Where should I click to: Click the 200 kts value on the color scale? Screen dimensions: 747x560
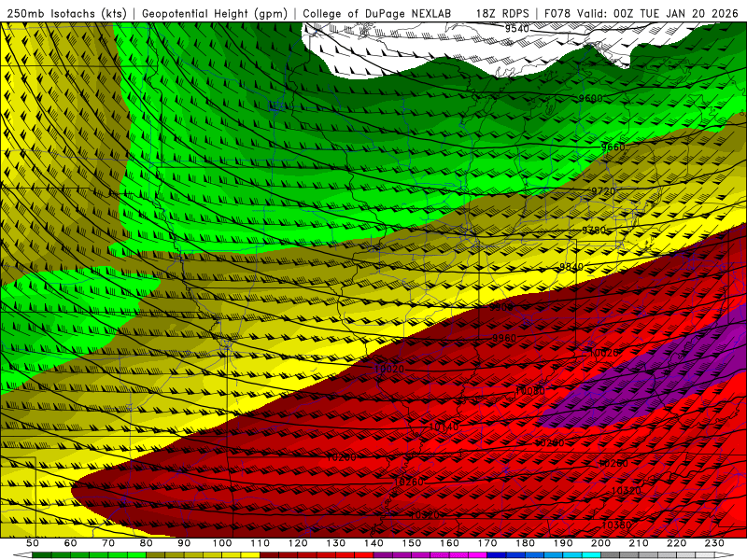pos(600,543)
